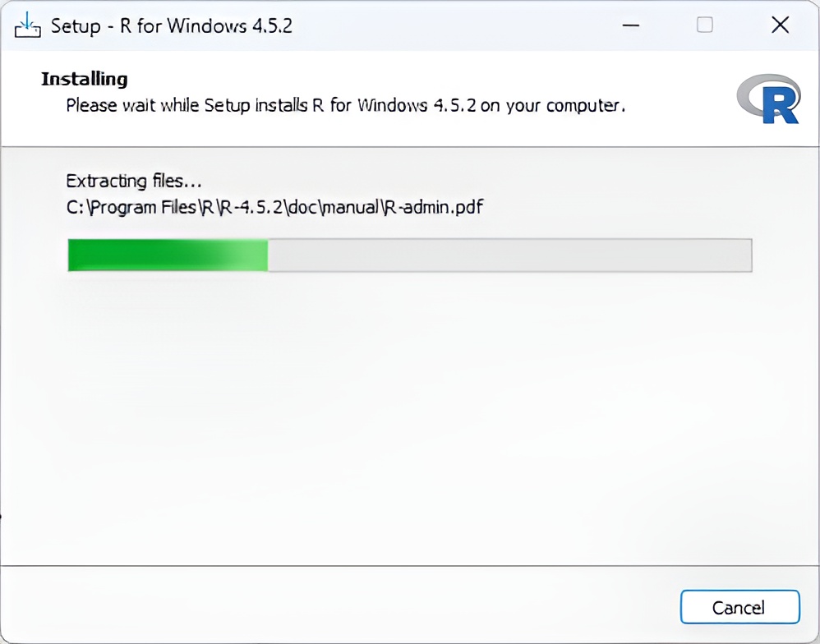Image resolution: width=820 pixels, height=644 pixels.
Task: Click the horizontal separator line above Cancel
Action: pos(409,566)
